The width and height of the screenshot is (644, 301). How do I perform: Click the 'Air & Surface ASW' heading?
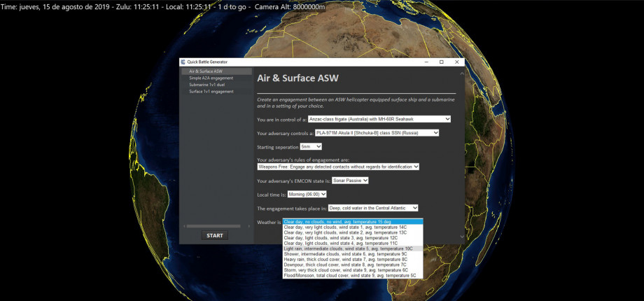[x=297, y=78]
